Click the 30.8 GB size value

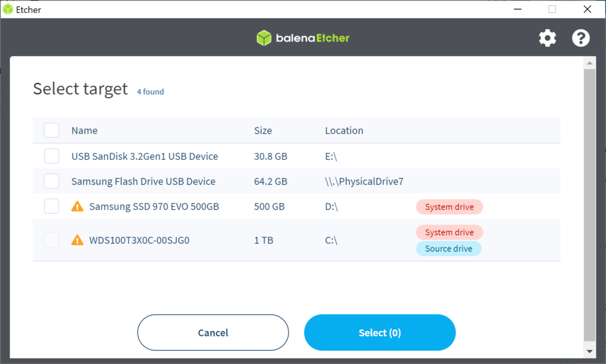coord(270,156)
